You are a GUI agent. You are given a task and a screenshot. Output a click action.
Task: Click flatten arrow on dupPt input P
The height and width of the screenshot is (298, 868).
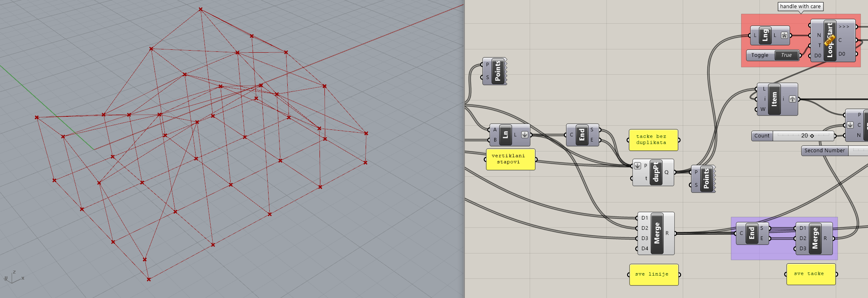637,166
